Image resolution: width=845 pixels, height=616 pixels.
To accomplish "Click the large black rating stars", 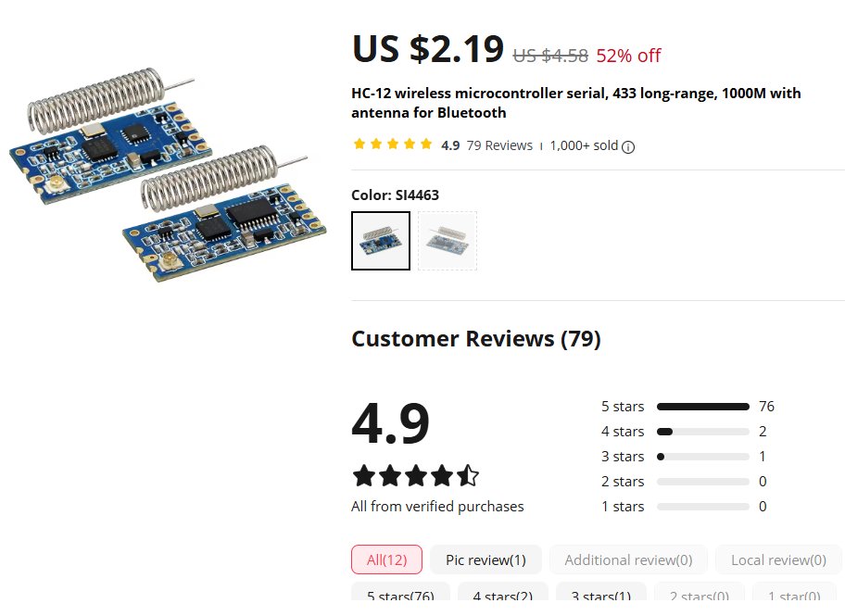I will 416,476.
